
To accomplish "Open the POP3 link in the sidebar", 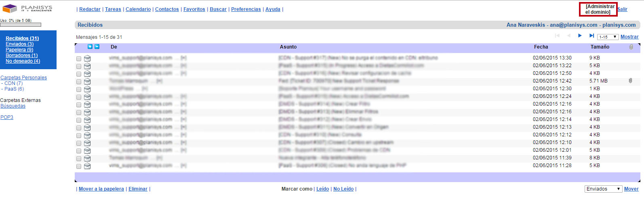I will pos(7,117).
